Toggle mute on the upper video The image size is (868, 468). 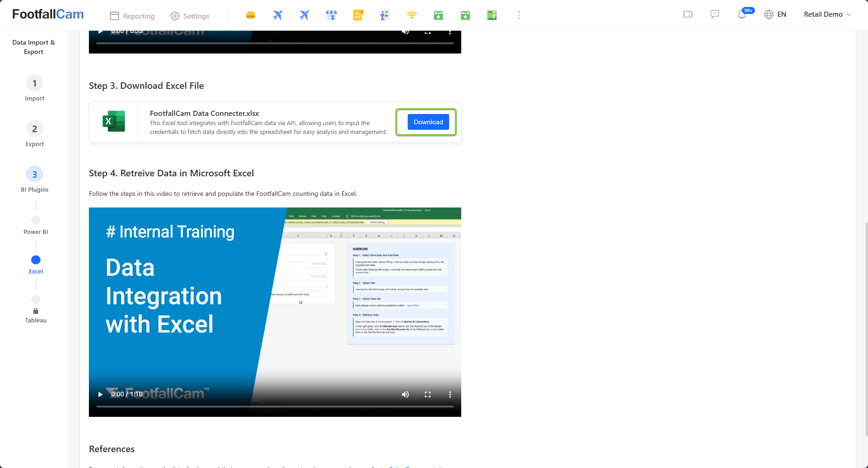405,32
